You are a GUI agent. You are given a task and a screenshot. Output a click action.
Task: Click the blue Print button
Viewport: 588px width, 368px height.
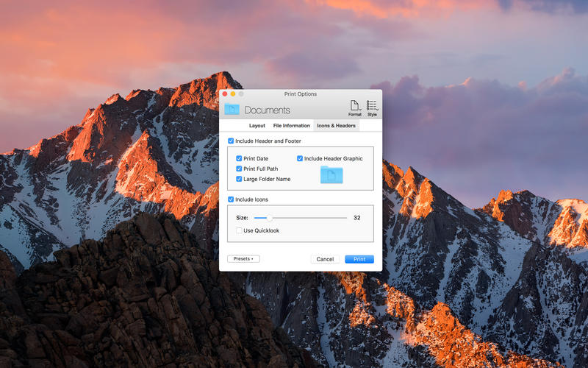(359, 259)
